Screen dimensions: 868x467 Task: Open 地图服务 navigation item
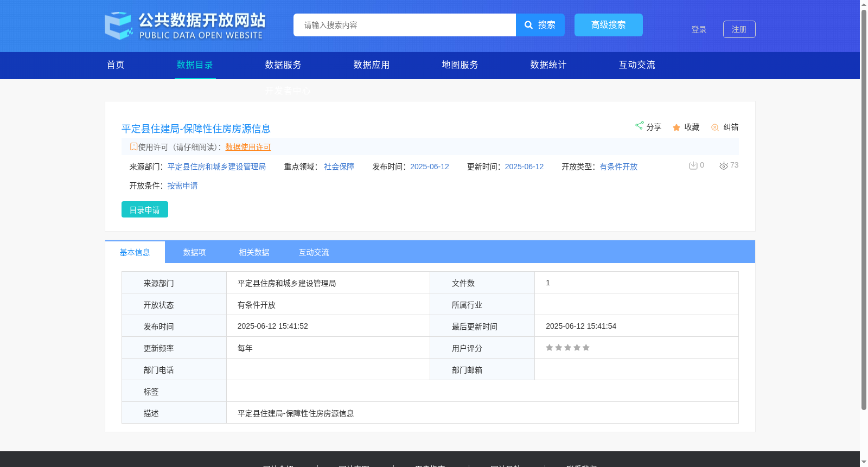click(x=460, y=65)
